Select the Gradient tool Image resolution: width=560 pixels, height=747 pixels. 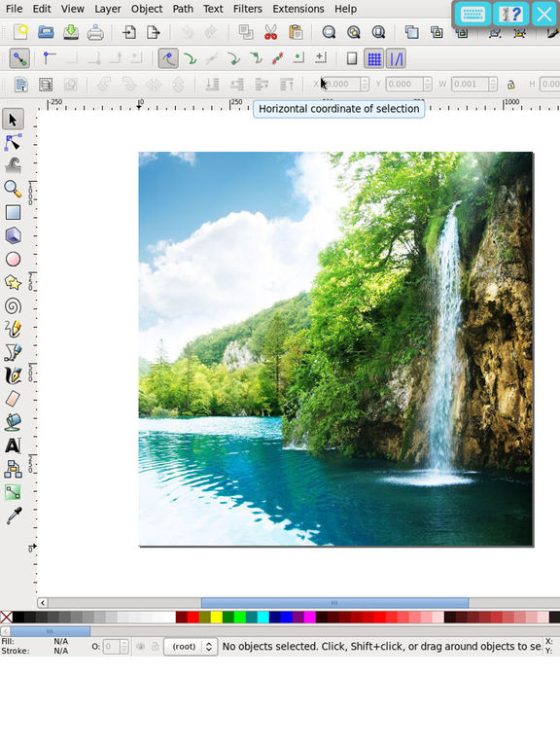pyautogui.click(x=13, y=492)
